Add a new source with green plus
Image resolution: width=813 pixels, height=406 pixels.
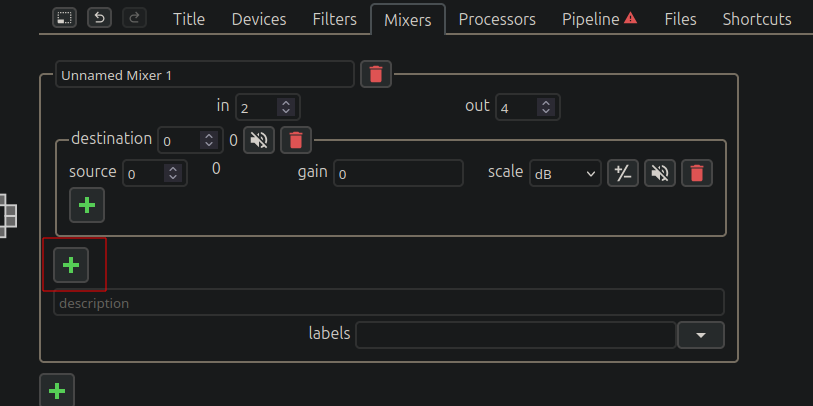87,205
